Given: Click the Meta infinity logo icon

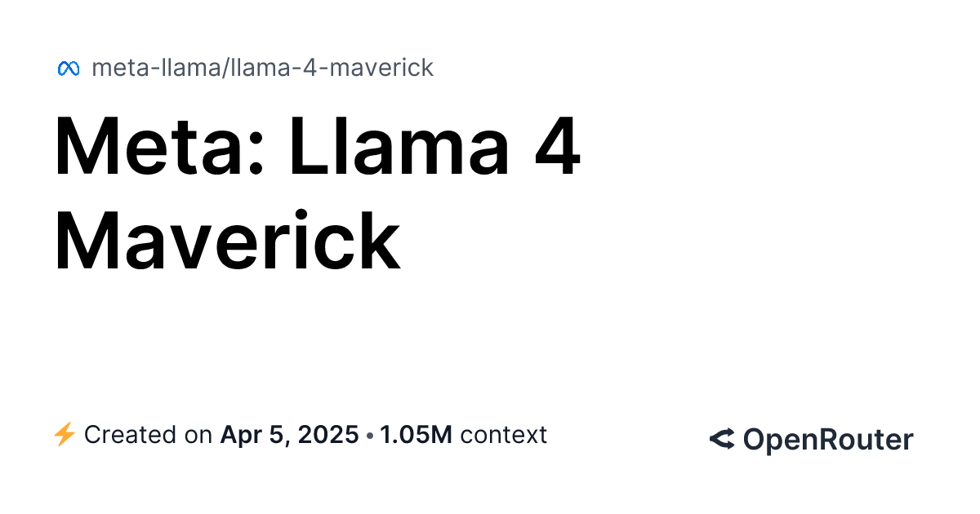Looking at the screenshot, I should point(68,69).
